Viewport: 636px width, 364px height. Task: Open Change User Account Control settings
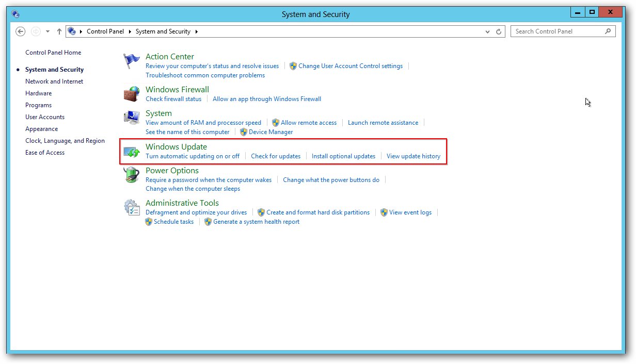coord(351,66)
